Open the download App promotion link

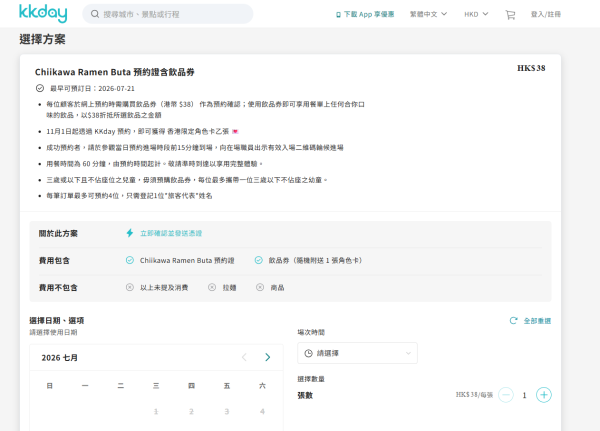pos(365,14)
